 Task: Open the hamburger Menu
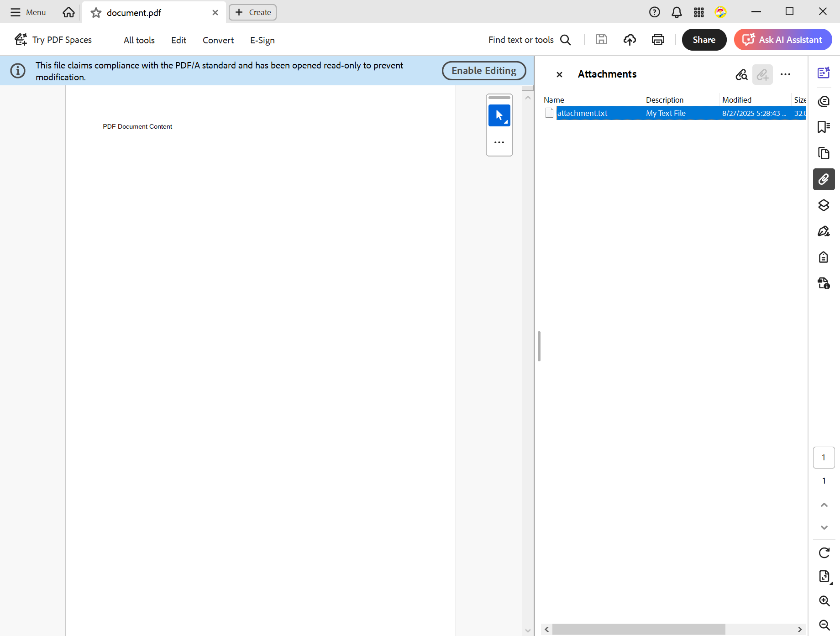[x=28, y=12]
